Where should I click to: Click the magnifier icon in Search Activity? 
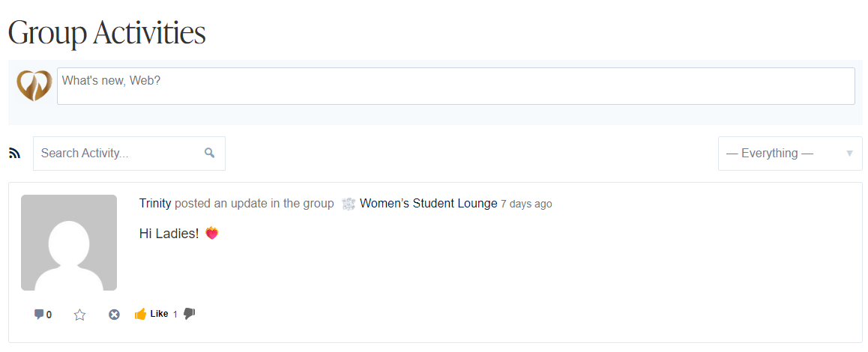click(210, 153)
